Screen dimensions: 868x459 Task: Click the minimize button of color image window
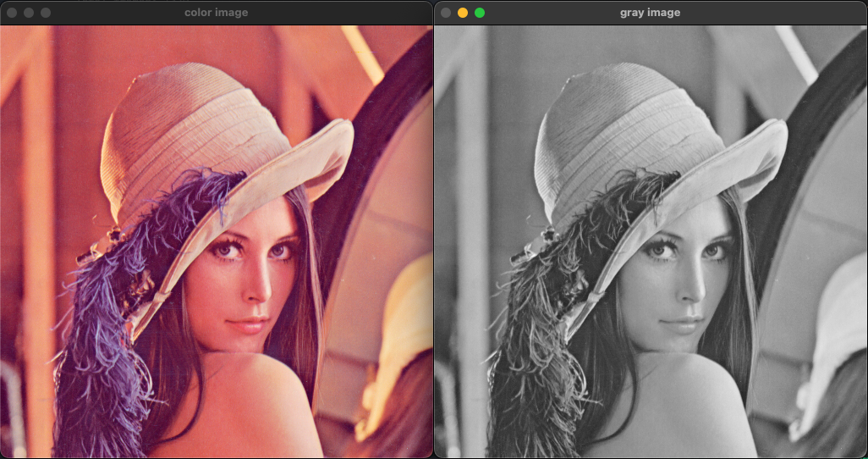(x=29, y=13)
